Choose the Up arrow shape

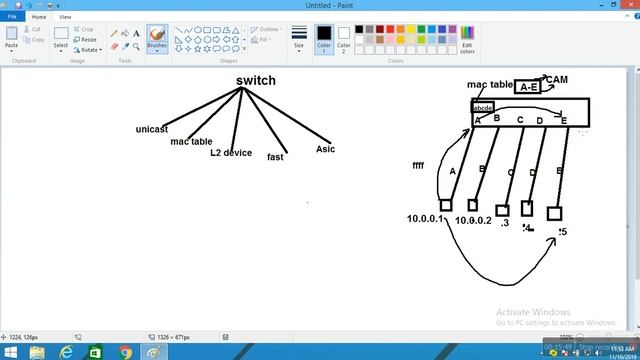[236, 40]
